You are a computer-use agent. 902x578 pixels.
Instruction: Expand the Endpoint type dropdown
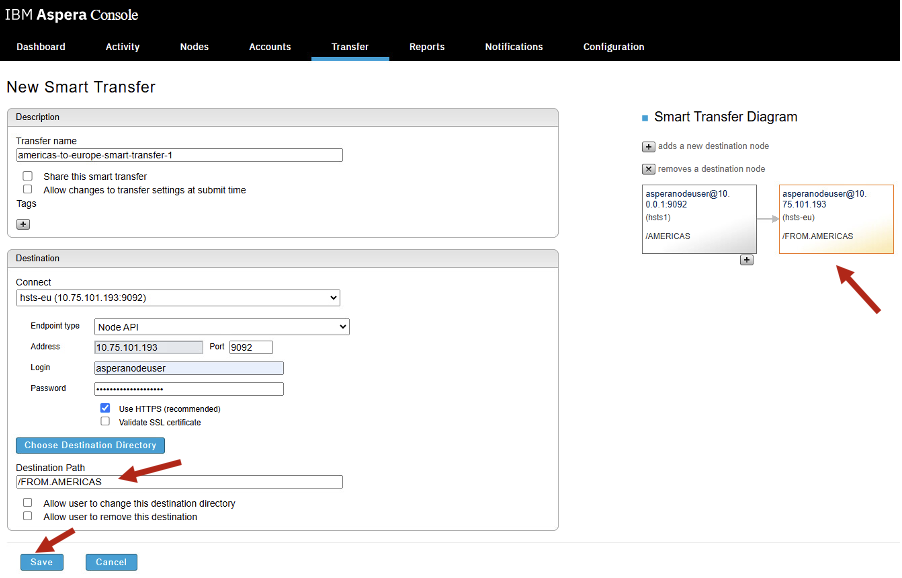(x=221, y=327)
